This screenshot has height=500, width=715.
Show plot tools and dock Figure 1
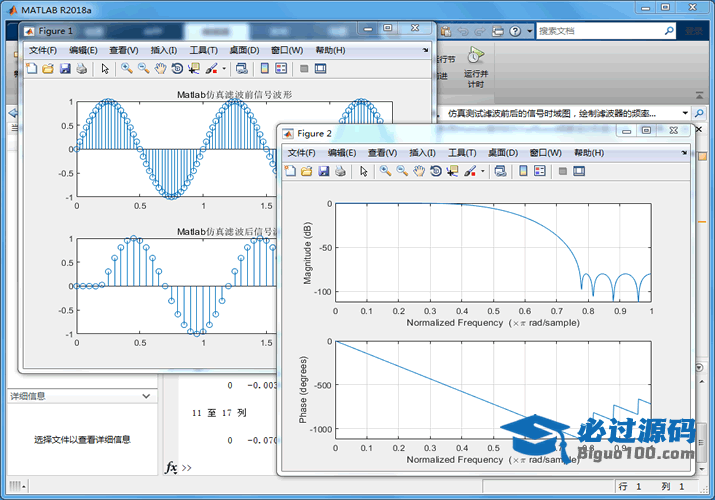pyautogui.click(x=321, y=69)
